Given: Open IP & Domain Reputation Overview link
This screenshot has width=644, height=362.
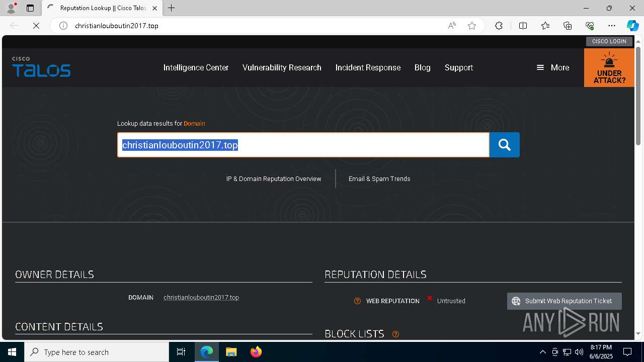Looking at the screenshot, I should (274, 178).
